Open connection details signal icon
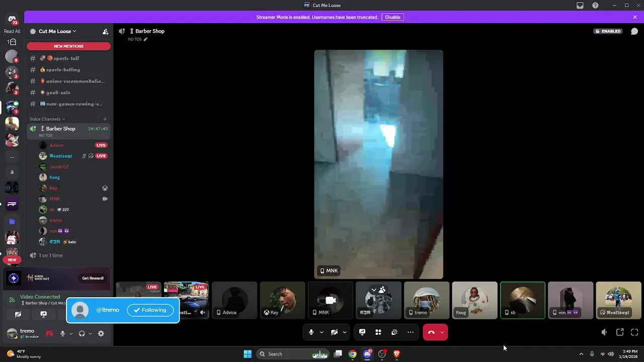Image resolution: width=644 pixels, height=362 pixels. coord(12,300)
